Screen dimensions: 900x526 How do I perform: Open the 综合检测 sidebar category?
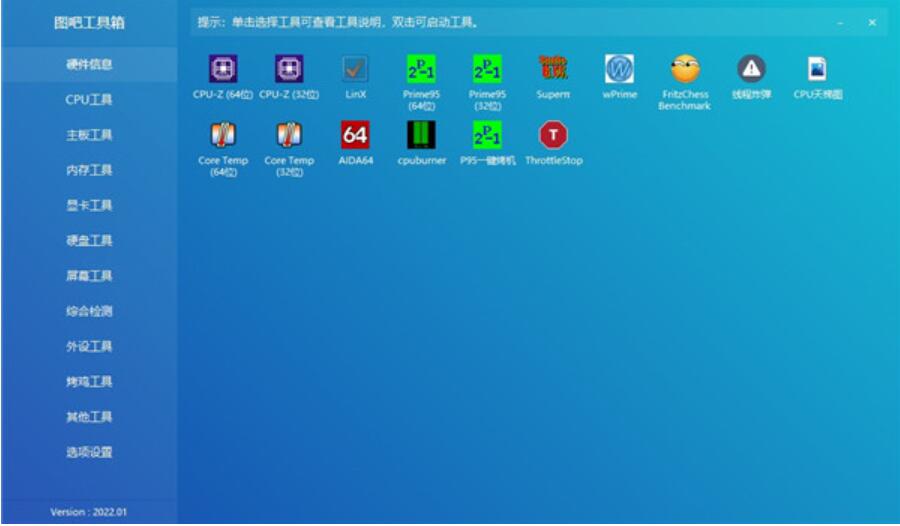point(89,311)
